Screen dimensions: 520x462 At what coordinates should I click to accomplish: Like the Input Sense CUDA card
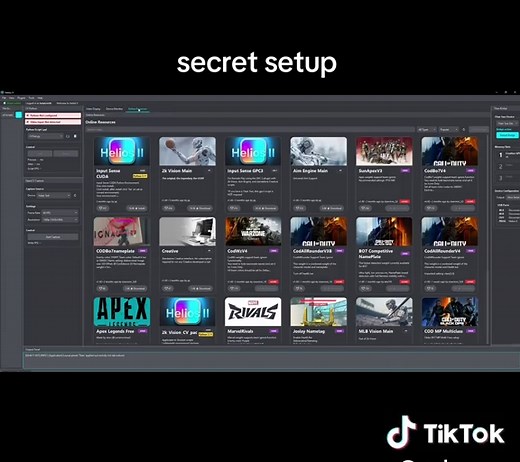[103, 208]
